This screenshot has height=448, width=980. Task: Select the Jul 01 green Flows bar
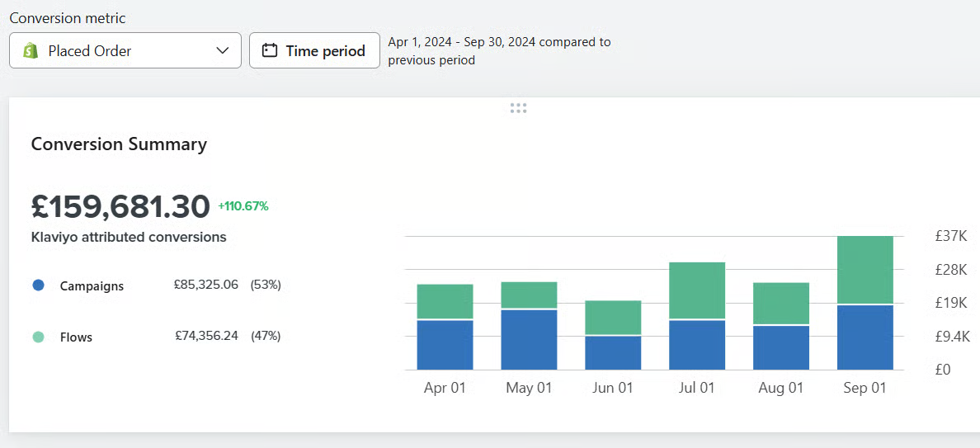click(x=697, y=290)
